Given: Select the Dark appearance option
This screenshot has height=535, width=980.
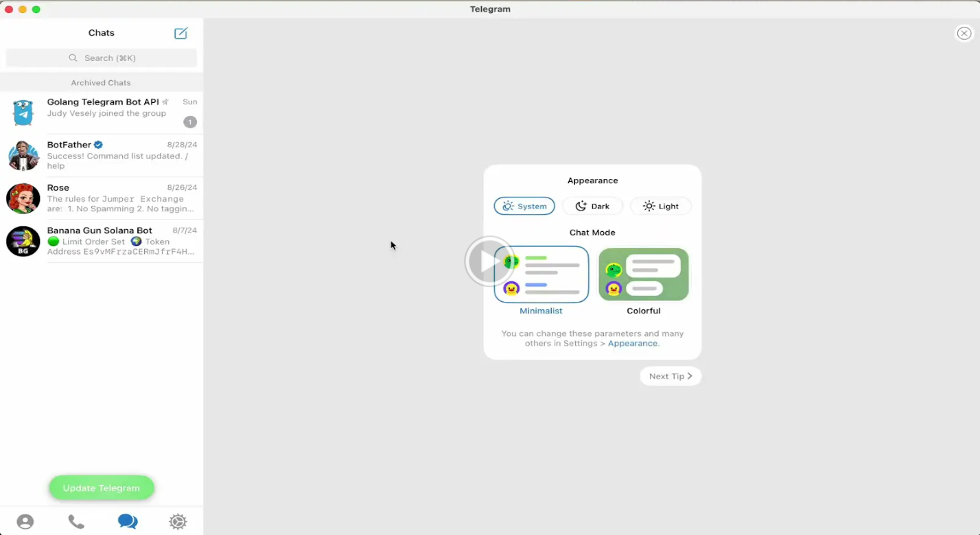Looking at the screenshot, I should [x=592, y=206].
